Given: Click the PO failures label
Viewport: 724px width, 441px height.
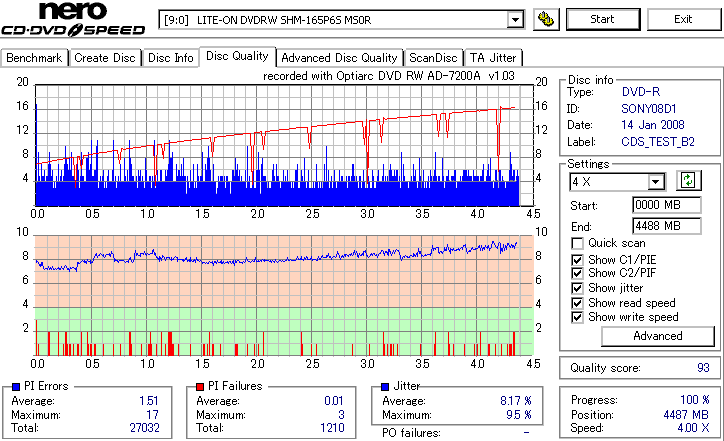Looking at the screenshot, I should click(x=411, y=433).
